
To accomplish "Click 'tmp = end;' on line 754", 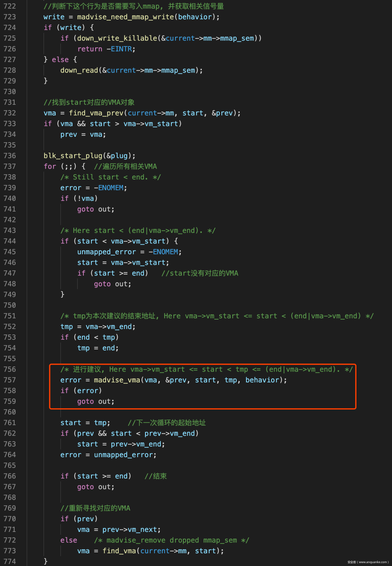I will pos(98,348).
